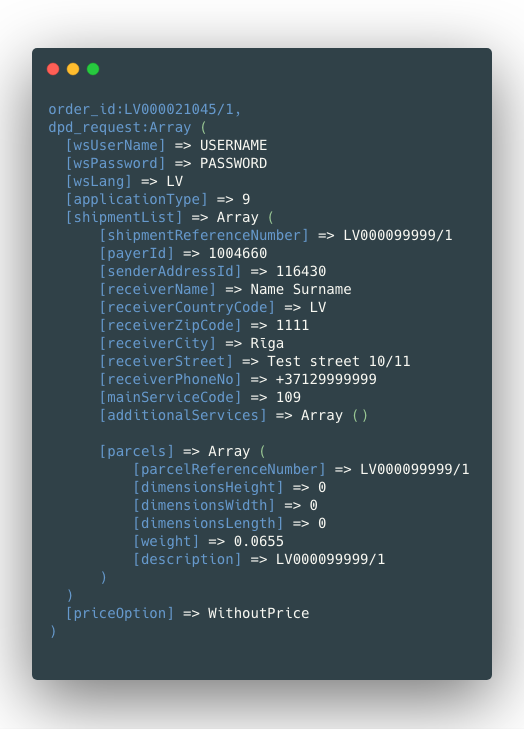Select the dpd_request:Array line

coord(127,127)
